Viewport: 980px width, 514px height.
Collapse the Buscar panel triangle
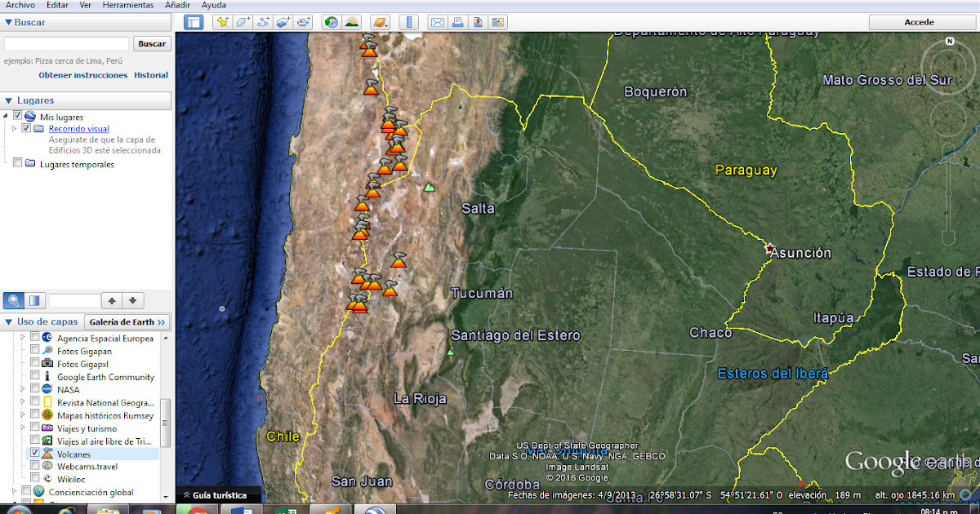point(8,22)
